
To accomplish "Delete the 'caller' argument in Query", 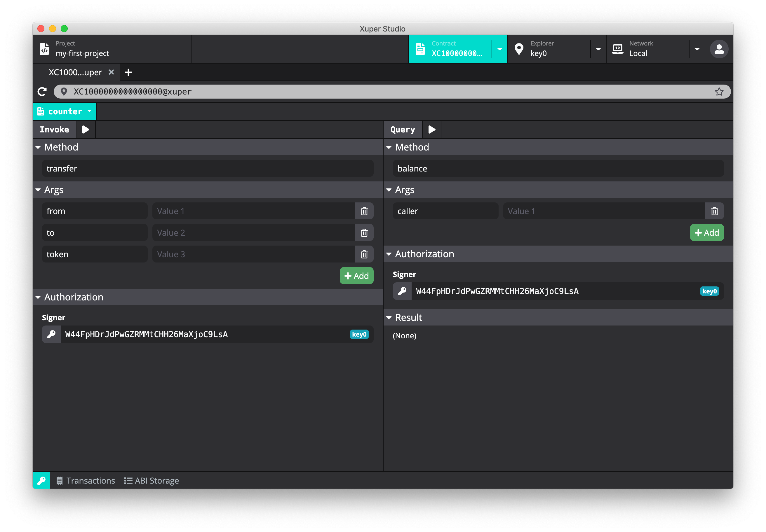I will click(x=714, y=211).
